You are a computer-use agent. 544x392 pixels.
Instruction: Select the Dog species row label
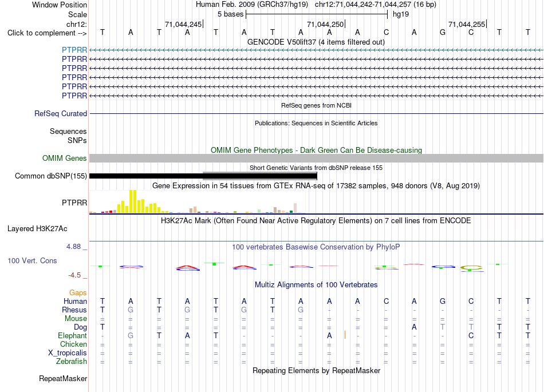[x=81, y=327]
